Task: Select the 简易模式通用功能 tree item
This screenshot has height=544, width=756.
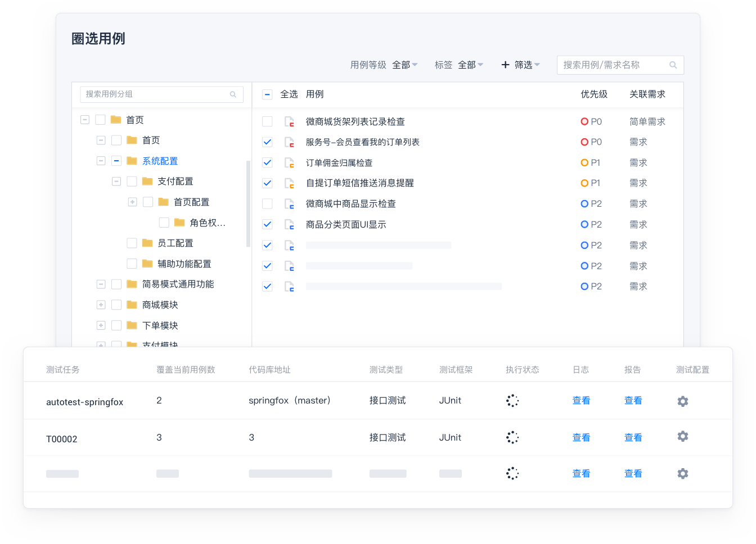Action: [178, 284]
